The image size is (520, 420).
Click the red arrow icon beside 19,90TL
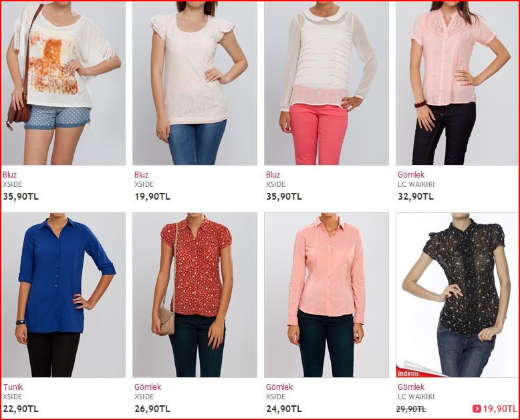tap(477, 409)
